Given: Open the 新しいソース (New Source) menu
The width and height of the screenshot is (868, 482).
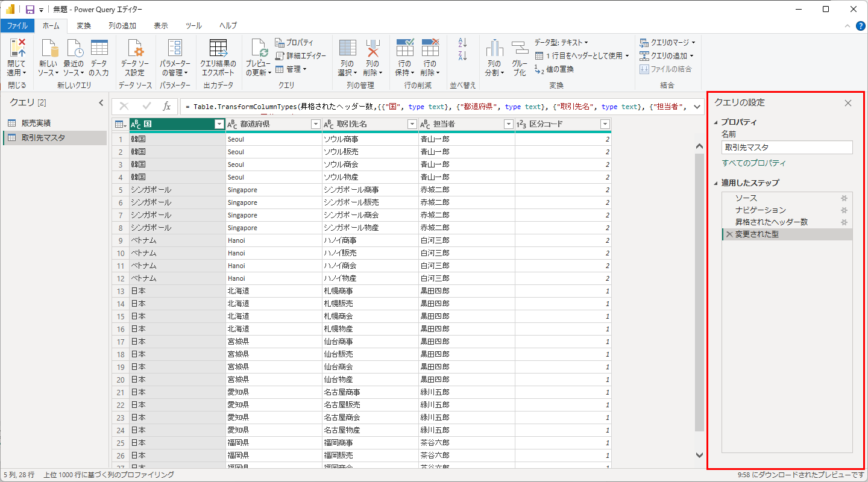Looking at the screenshot, I should click(48, 57).
